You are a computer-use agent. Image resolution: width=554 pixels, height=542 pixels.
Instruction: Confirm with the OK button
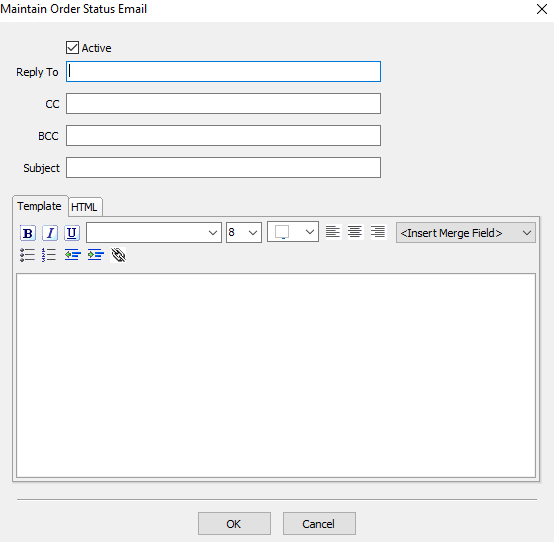point(234,524)
